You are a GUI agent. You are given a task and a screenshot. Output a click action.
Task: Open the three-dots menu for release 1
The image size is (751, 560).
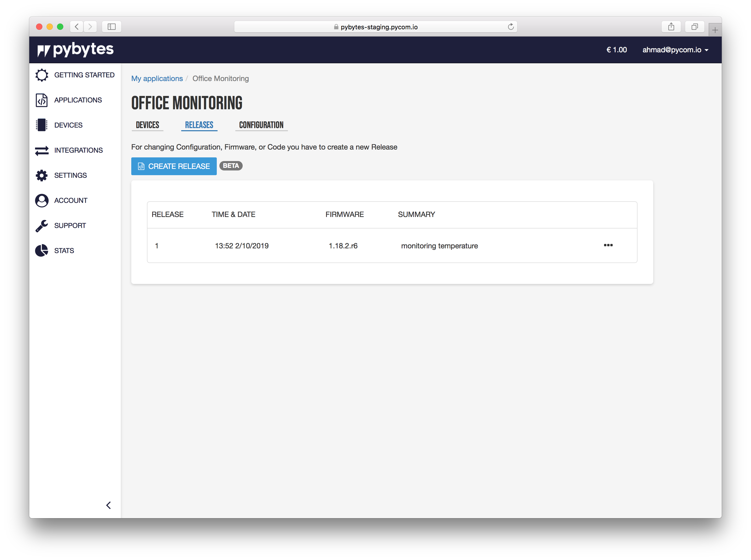[x=608, y=245]
